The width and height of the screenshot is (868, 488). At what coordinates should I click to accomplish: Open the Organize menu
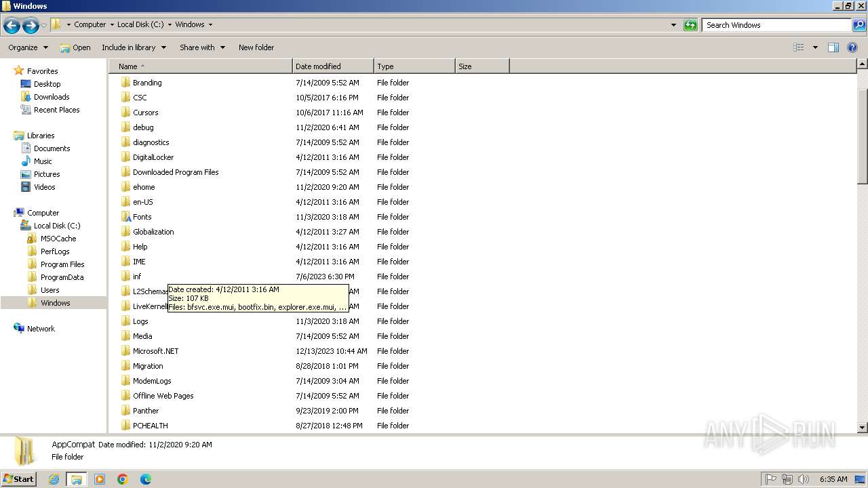[28, 47]
